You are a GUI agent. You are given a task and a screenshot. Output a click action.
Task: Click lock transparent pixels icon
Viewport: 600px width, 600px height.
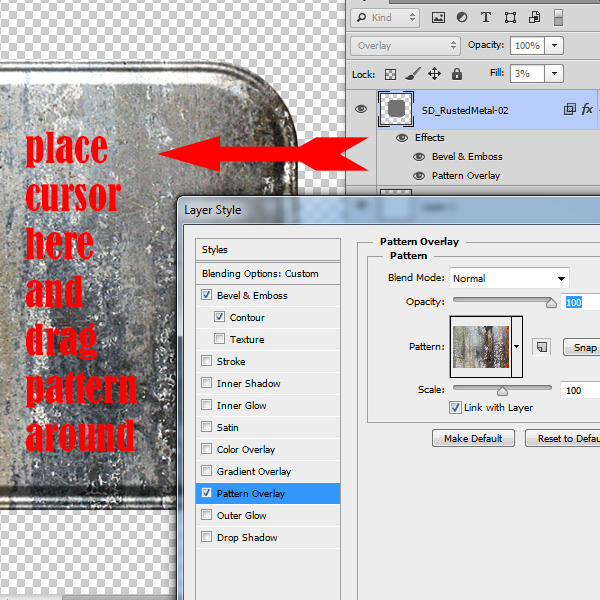[x=390, y=74]
